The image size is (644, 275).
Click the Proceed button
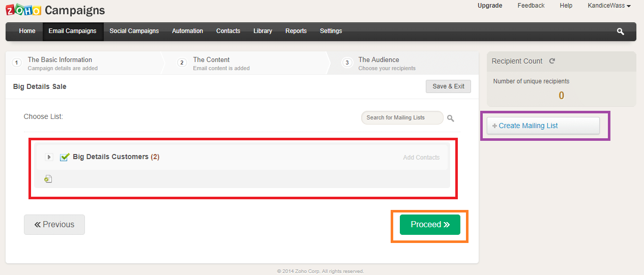point(430,225)
